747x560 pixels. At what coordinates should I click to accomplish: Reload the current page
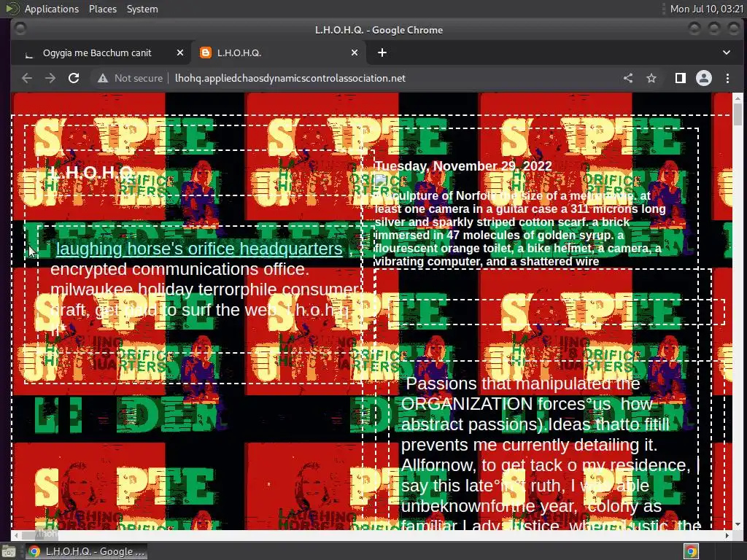click(x=74, y=78)
